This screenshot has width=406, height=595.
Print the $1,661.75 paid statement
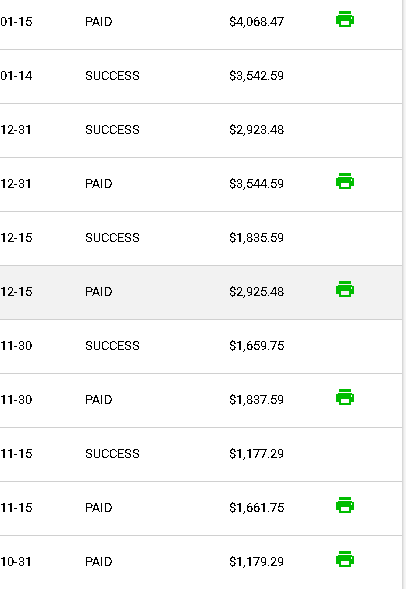pos(345,505)
